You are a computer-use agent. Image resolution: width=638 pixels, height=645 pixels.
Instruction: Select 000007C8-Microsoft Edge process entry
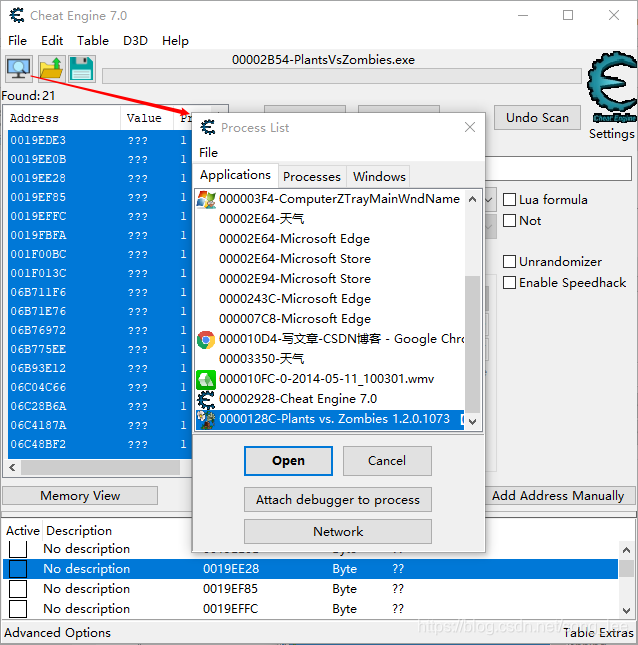330,319
